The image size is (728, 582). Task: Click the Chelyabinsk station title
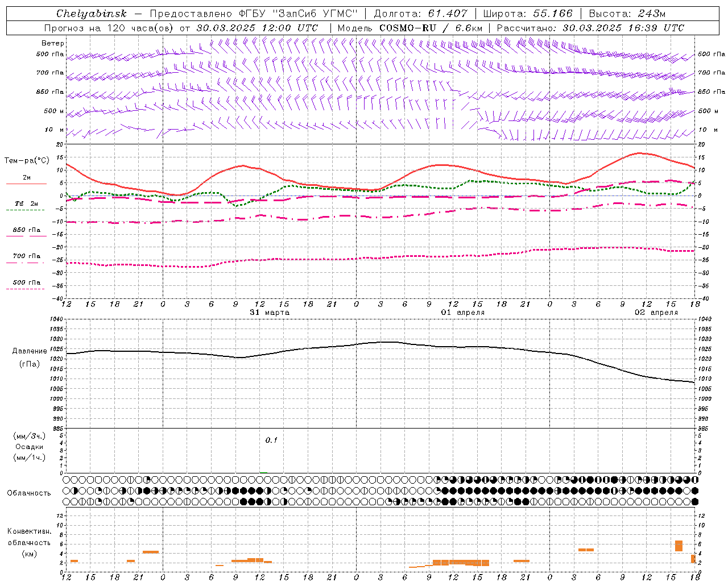[x=92, y=14]
